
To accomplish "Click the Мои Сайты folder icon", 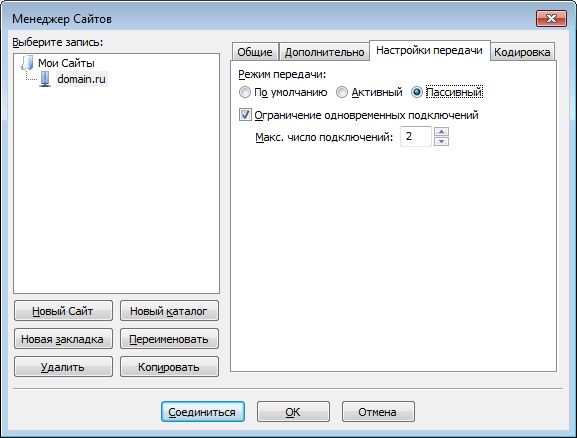I will coord(28,63).
